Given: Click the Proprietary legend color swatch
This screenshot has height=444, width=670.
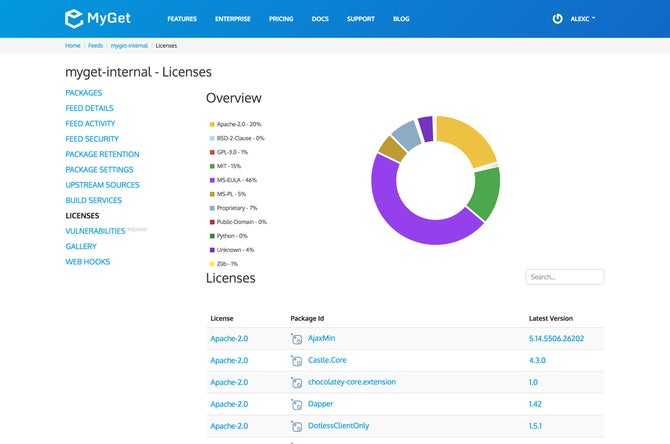Looking at the screenshot, I should [x=212, y=208].
